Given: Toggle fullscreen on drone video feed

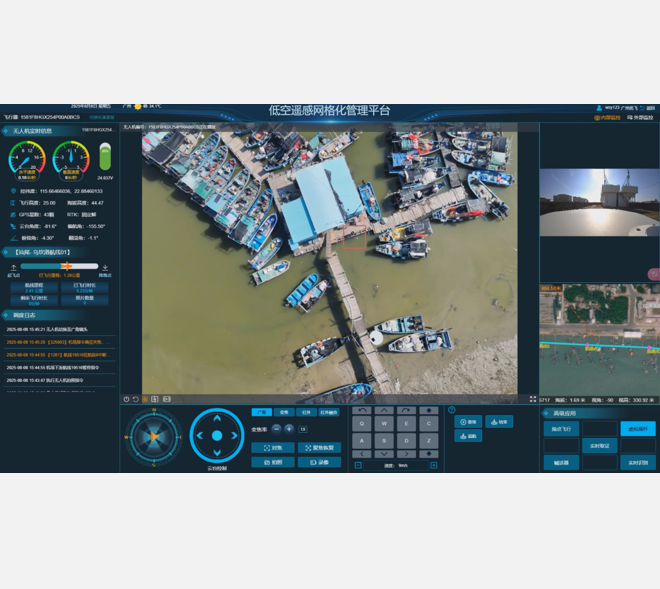Looking at the screenshot, I should (x=533, y=399).
